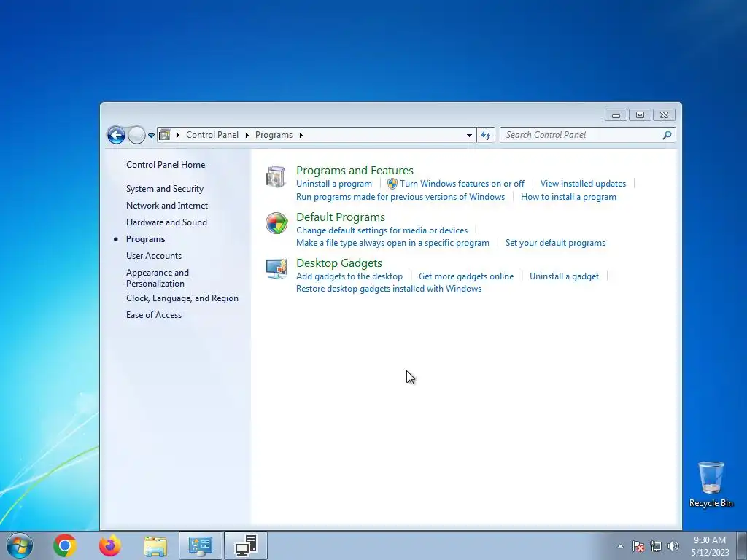This screenshot has width=747, height=560.
Task: Maximize the Control Panel window
Action: 640,114
